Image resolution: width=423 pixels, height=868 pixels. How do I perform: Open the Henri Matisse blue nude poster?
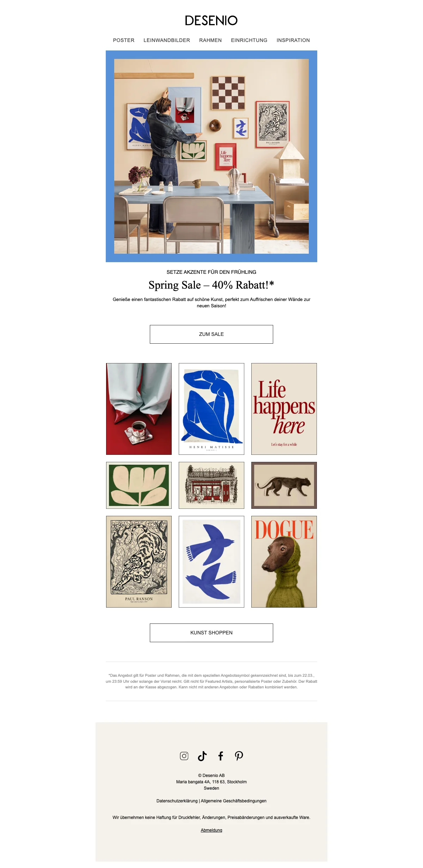coord(211,409)
